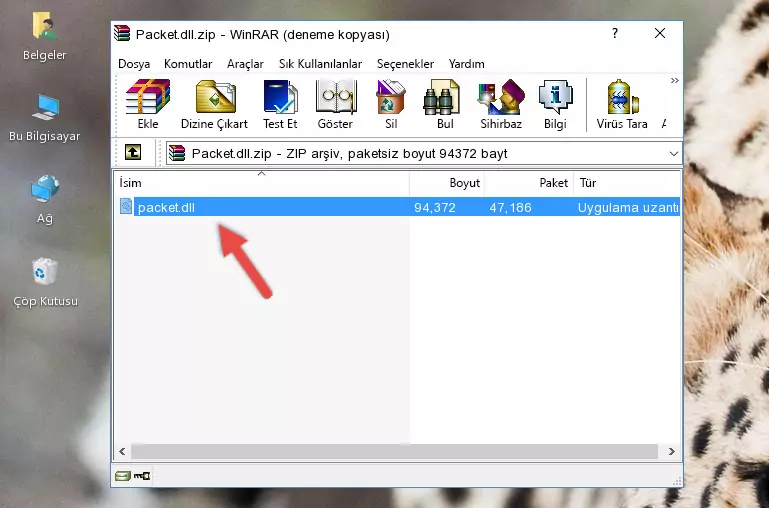Click the 94,372 size value

pos(435,207)
